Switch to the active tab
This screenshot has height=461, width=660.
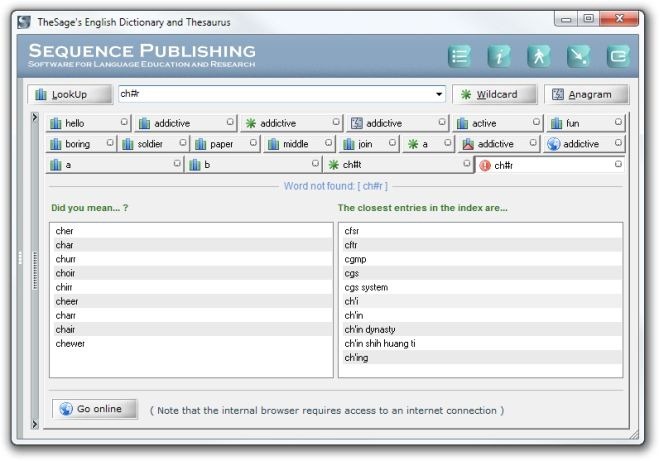(499, 123)
